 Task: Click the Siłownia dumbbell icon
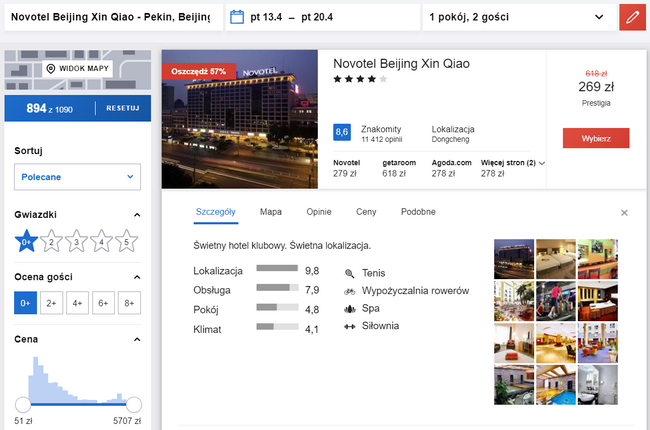tap(349, 326)
